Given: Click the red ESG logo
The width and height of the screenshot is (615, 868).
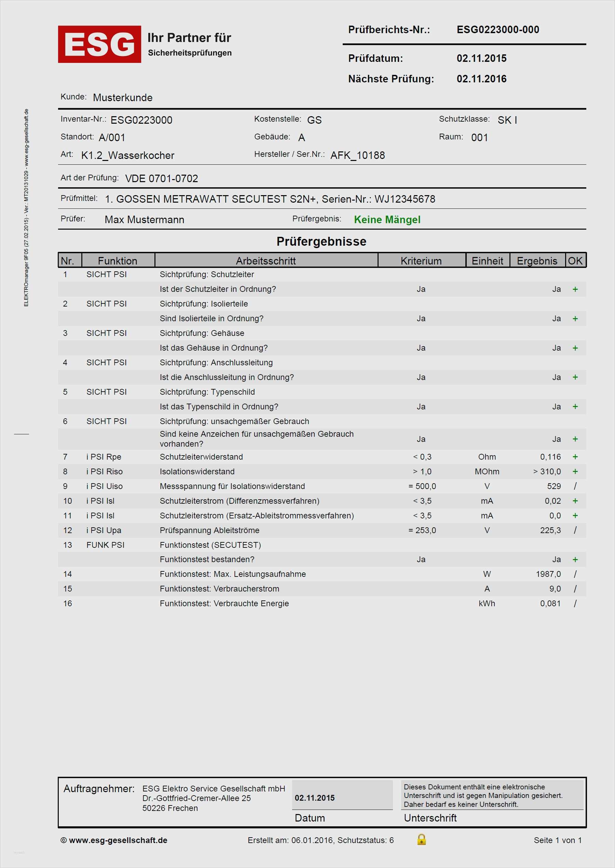Looking at the screenshot, I should point(99,44).
